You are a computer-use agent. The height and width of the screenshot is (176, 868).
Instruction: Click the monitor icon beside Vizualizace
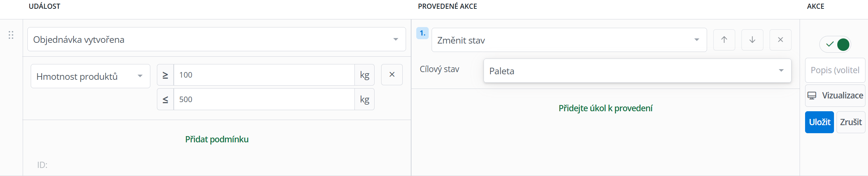(812, 96)
